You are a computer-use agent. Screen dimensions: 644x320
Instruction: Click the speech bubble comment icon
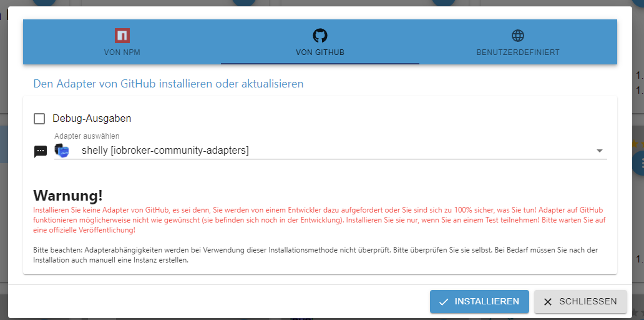(40, 151)
